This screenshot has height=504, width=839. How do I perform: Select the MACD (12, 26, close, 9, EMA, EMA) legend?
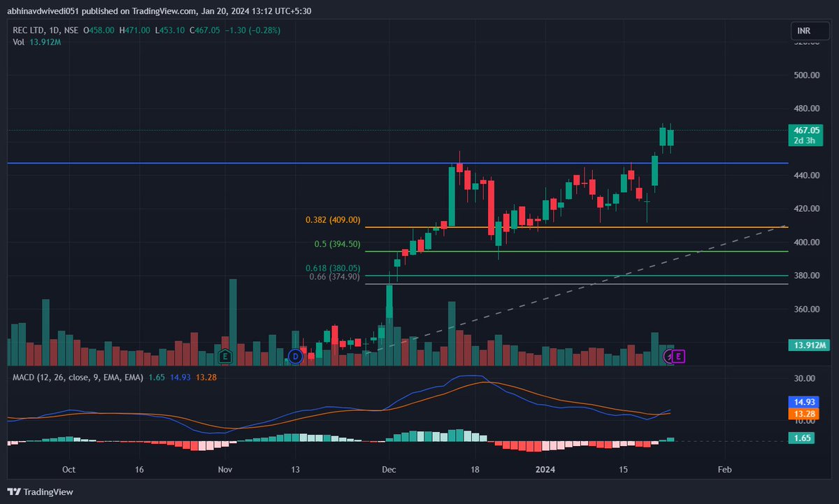[x=78, y=377]
